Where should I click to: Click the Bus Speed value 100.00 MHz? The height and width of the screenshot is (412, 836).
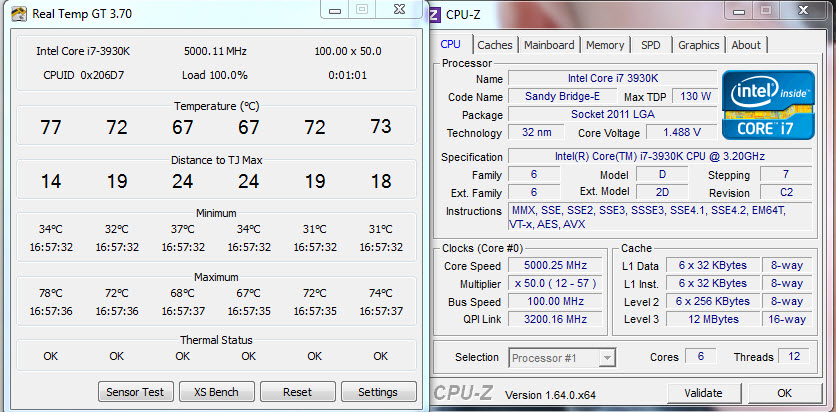(555, 301)
